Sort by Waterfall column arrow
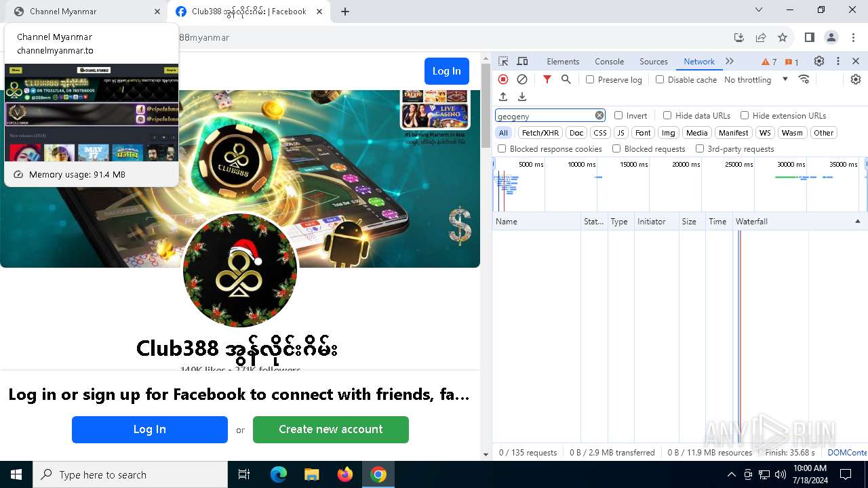Viewport: 868px width, 488px height. click(857, 222)
